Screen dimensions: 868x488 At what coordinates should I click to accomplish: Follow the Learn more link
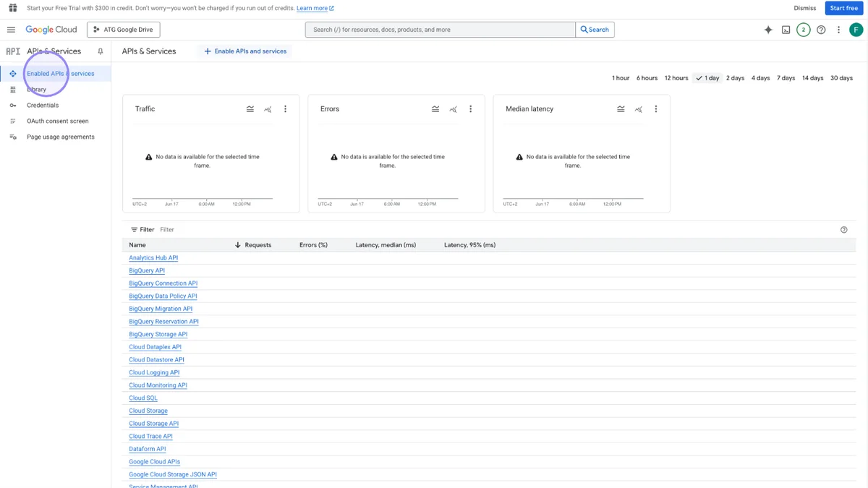tap(315, 8)
